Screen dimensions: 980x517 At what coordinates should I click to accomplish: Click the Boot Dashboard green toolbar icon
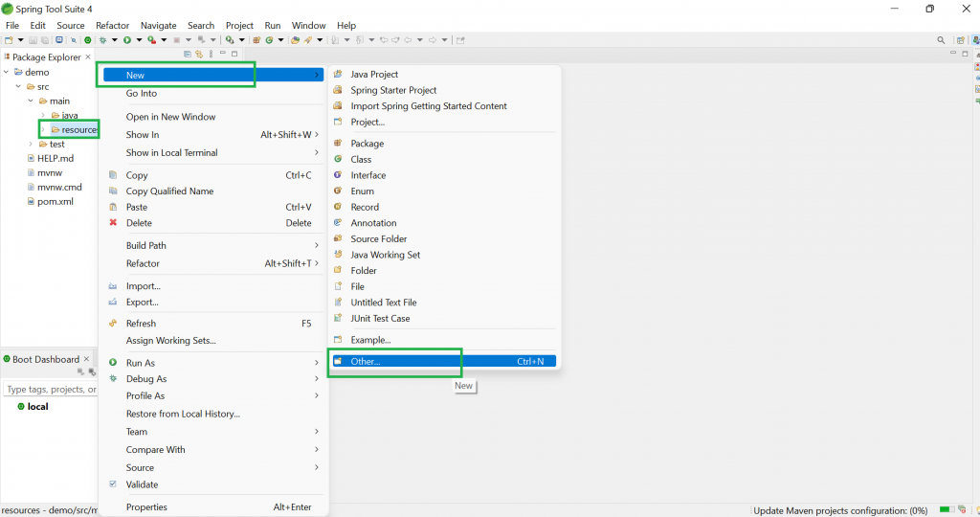(x=87, y=40)
